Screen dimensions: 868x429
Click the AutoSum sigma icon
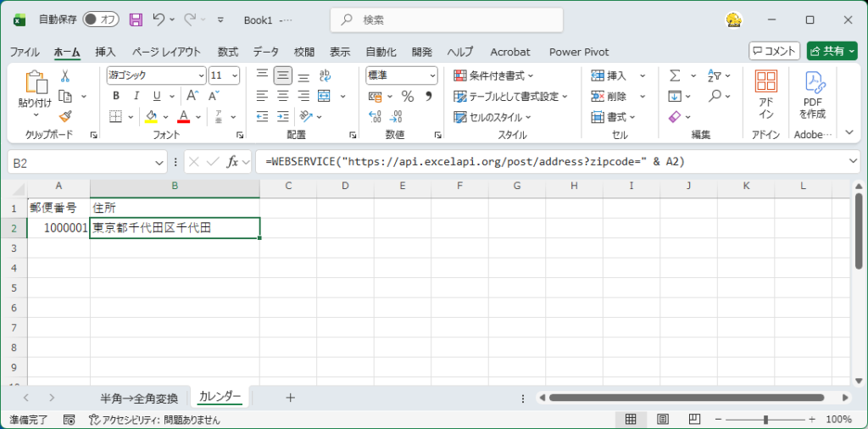pos(675,75)
